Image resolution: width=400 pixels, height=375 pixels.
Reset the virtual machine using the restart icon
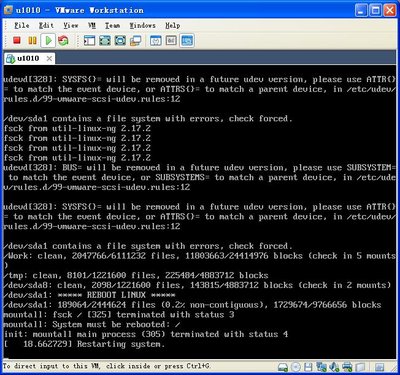coord(63,41)
